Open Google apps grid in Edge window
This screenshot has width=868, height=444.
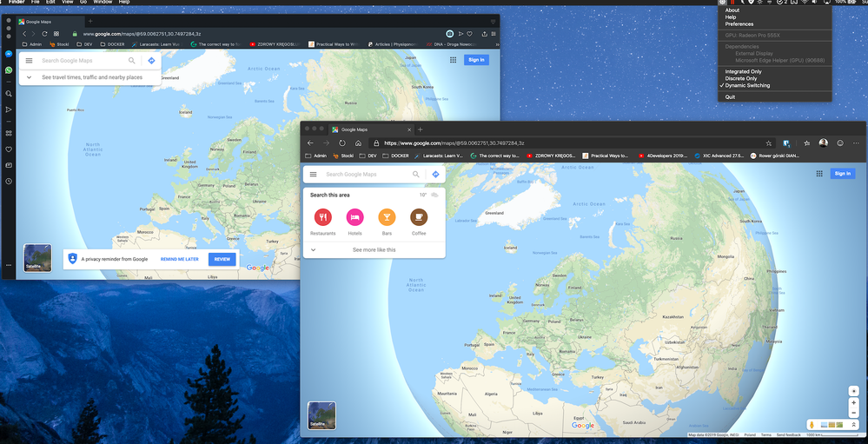coord(819,174)
